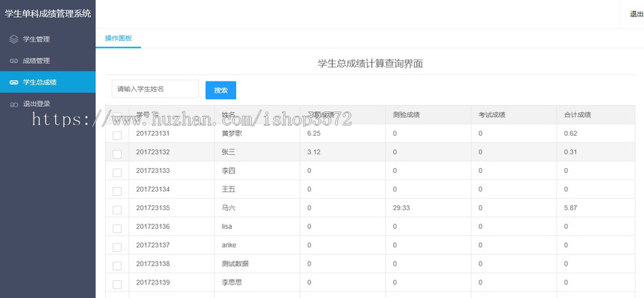The width and height of the screenshot is (644, 298).
Task: Tick the checkbox for lisa
Action: (117, 228)
